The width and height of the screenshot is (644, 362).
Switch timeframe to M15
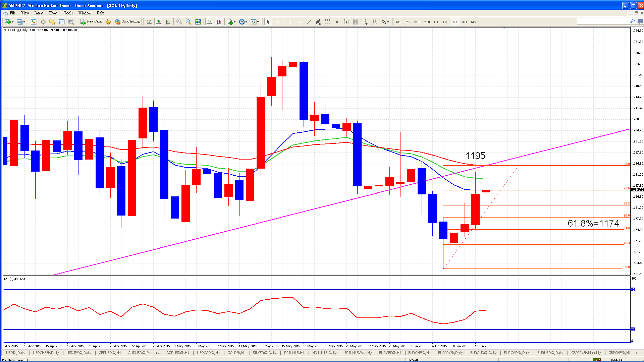(x=417, y=22)
